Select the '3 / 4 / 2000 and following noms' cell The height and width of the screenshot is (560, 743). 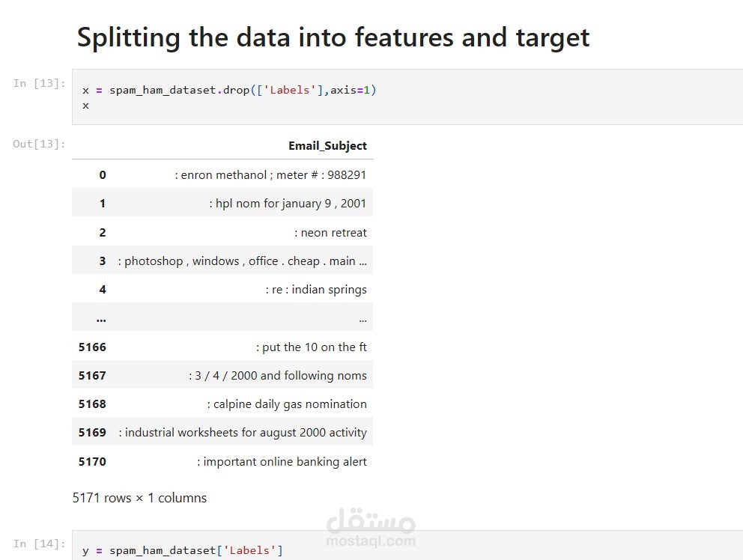[x=278, y=375]
